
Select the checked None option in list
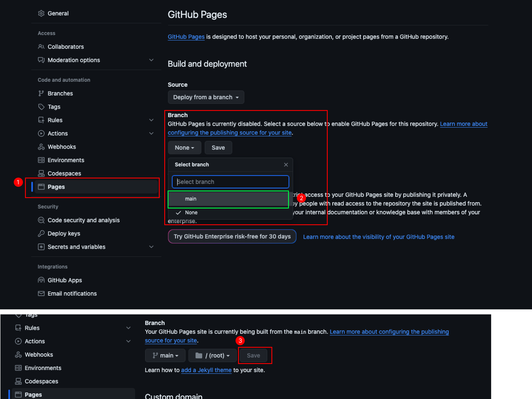click(x=230, y=213)
